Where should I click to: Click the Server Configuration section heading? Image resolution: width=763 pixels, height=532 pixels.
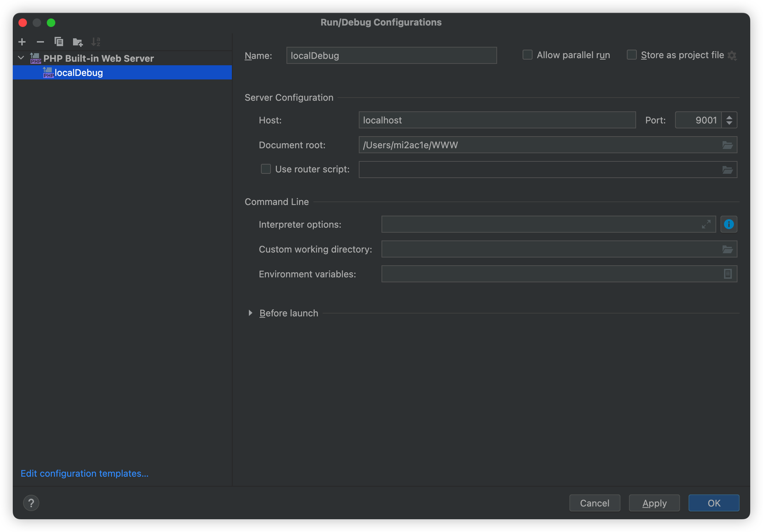click(x=289, y=98)
